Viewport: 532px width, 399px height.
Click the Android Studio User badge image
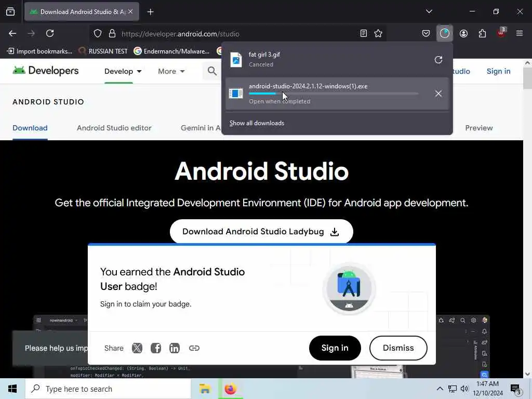[x=349, y=289]
